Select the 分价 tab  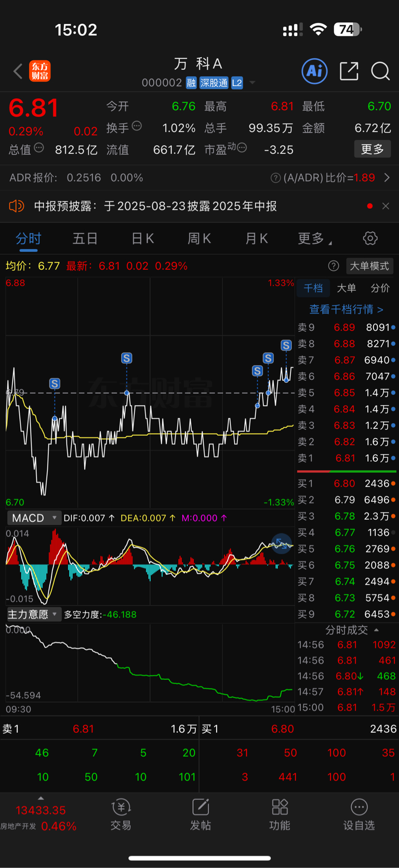pyautogui.click(x=380, y=288)
